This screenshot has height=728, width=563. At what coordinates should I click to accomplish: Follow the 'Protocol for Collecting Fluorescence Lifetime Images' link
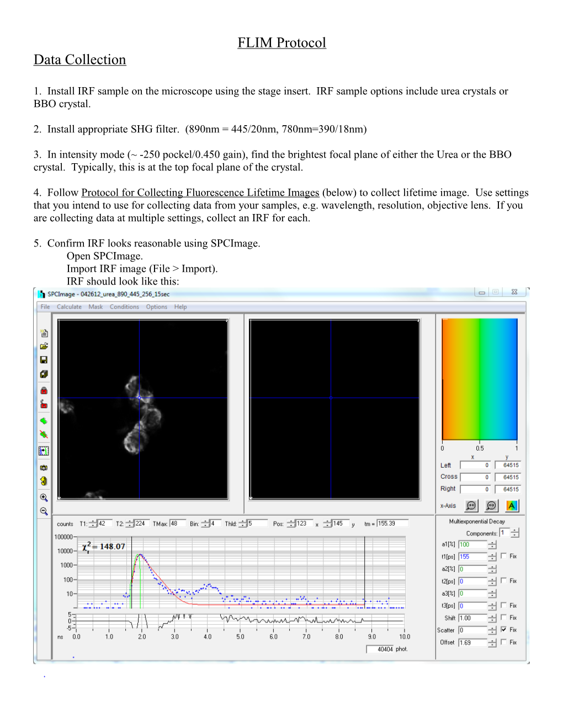200,192
